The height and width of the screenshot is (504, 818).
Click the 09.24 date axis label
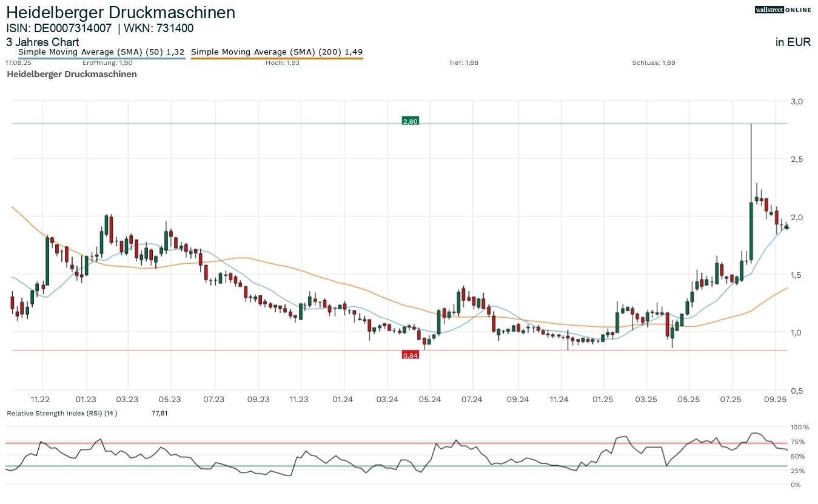pos(517,399)
